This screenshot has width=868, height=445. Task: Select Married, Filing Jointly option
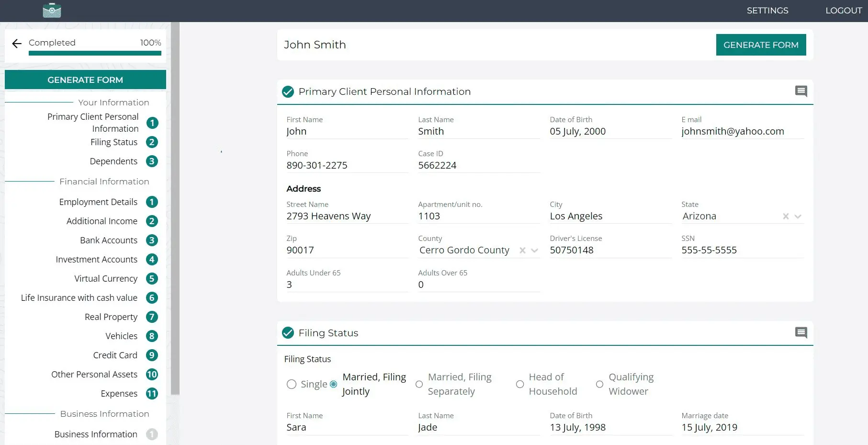[333, 384]
